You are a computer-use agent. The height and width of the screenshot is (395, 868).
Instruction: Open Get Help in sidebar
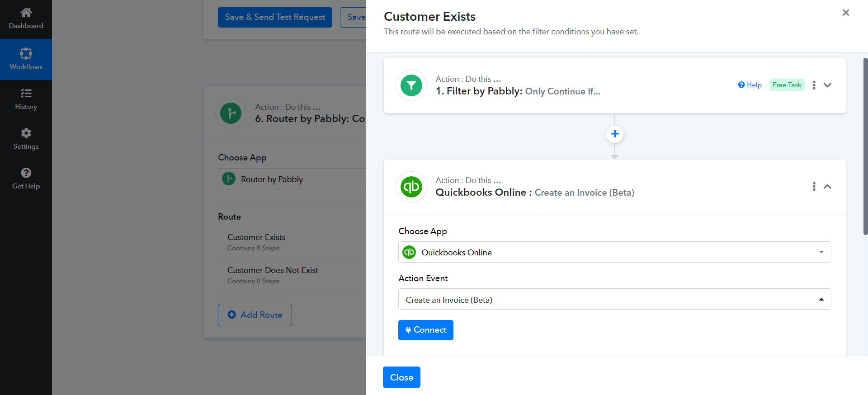pyautogui.click(x=26, y=179)
